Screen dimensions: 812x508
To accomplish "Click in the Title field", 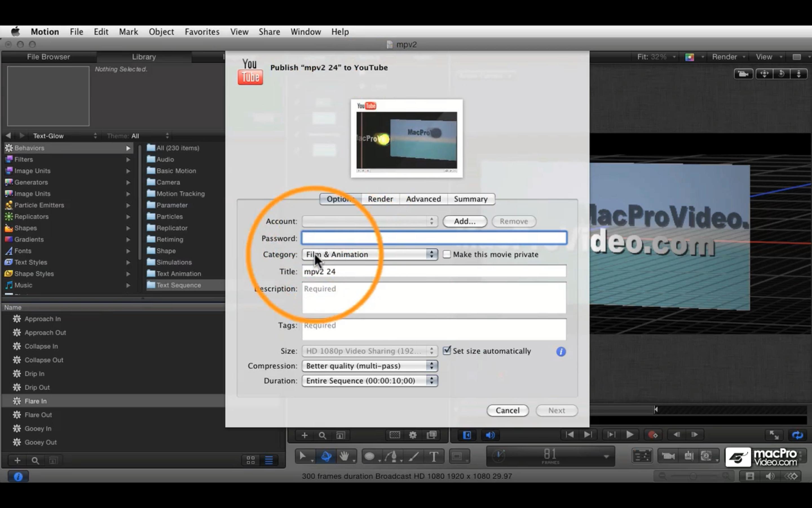I will tap(434, 271).
